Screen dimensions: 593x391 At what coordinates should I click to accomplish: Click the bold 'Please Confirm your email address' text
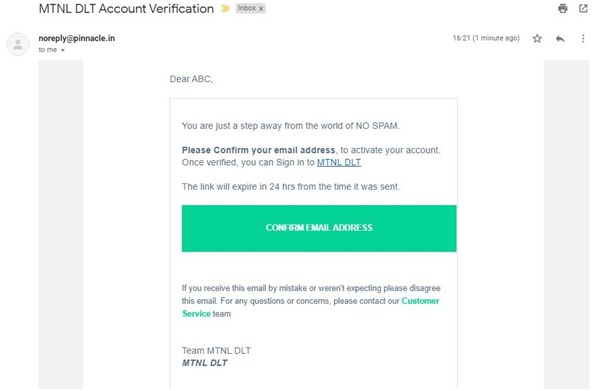258,150
